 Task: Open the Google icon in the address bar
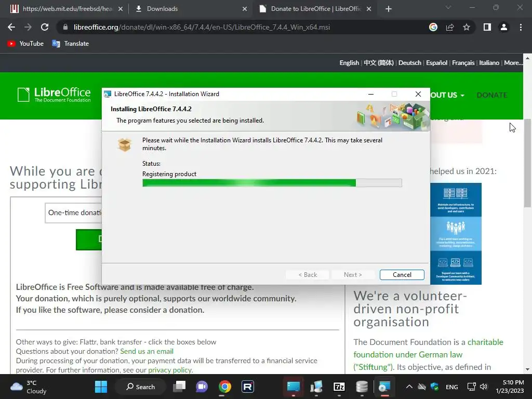433,27
